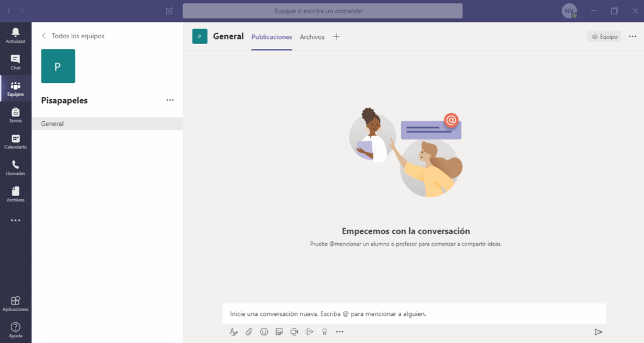The height and width of the screenshot is (343, 644).
Task: Expand more messaging options in compose bar
Action: coord(340,332)
